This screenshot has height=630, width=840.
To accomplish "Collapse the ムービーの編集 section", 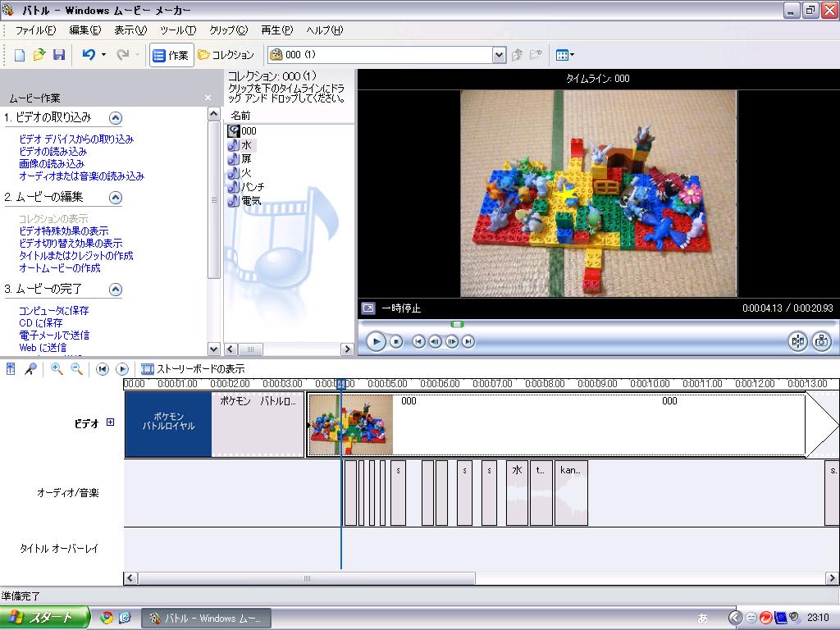I will coord(115,197).
